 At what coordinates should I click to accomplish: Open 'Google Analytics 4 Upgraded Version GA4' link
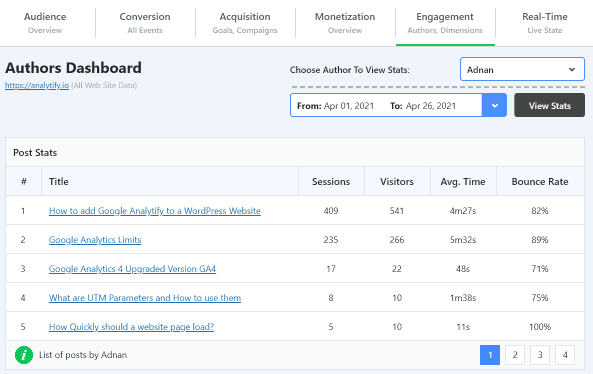[x=132, y=269]
